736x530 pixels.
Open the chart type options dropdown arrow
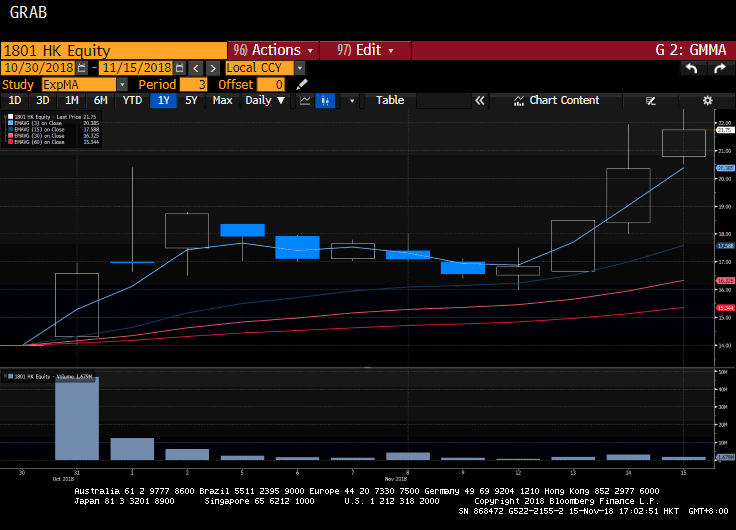point(352,100)
